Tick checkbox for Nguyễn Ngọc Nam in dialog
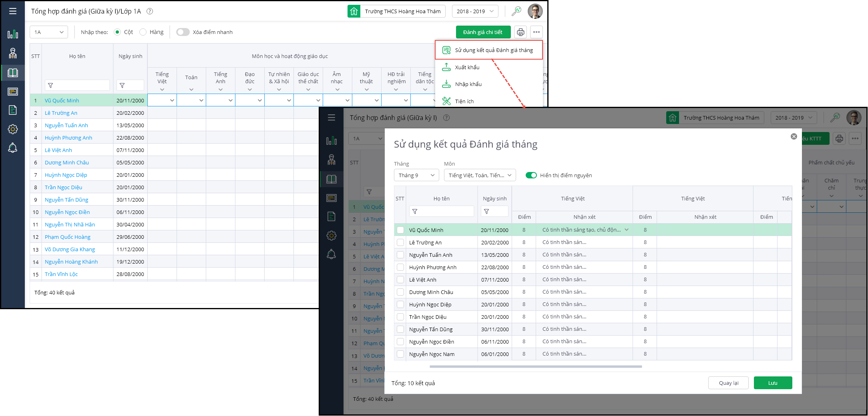This screenshot has height=416, width=868. 400,354
